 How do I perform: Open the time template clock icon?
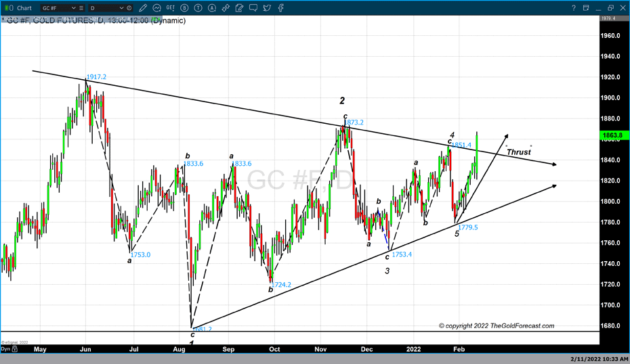129,7
